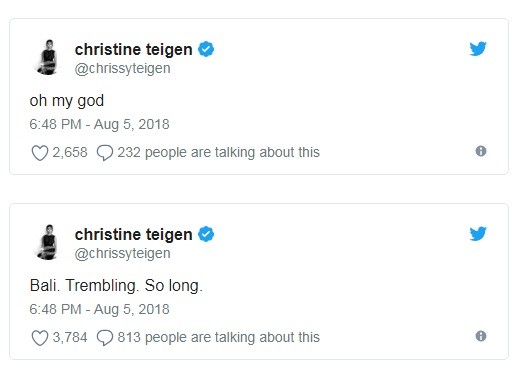Like the "oh my god" tweet heart icon
This screenshot has height=380, width=519.
tap(40, 153)
